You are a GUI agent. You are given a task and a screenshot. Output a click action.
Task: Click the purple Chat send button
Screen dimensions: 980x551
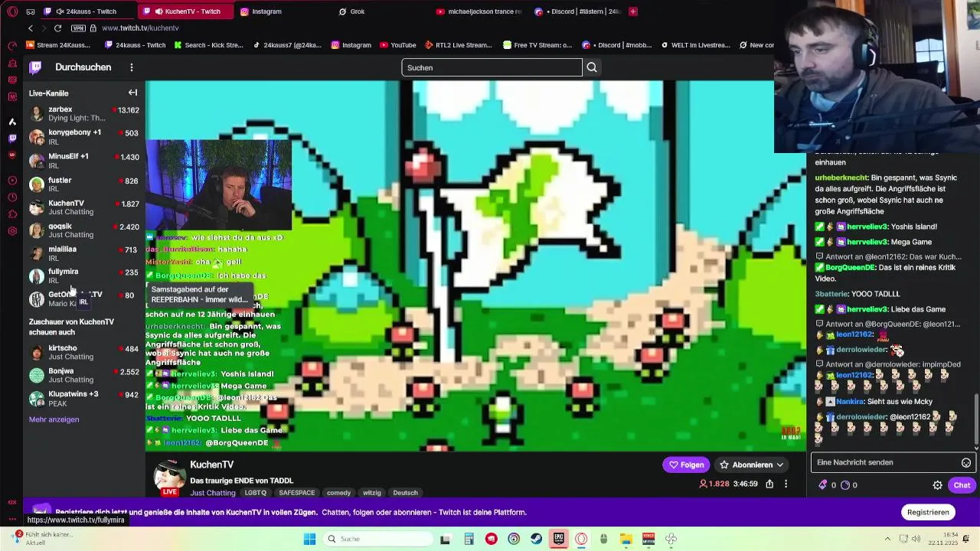click(x=962, y=485)
